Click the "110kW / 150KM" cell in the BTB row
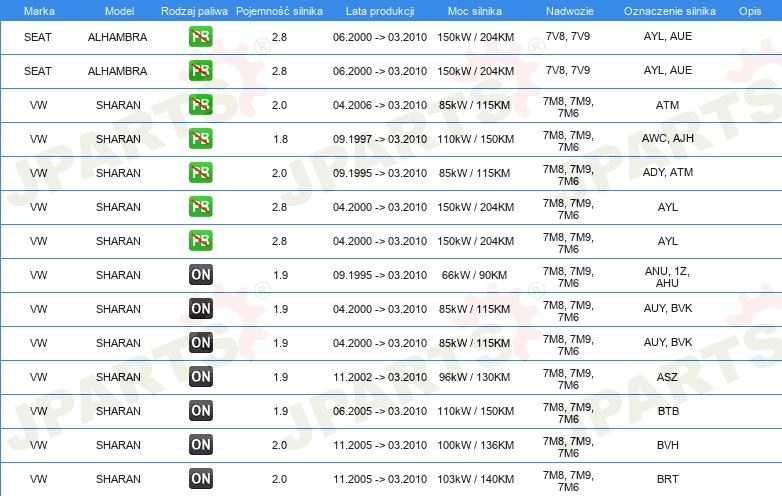782x496 pixels. pyautogui.click(x=475, y=411)
